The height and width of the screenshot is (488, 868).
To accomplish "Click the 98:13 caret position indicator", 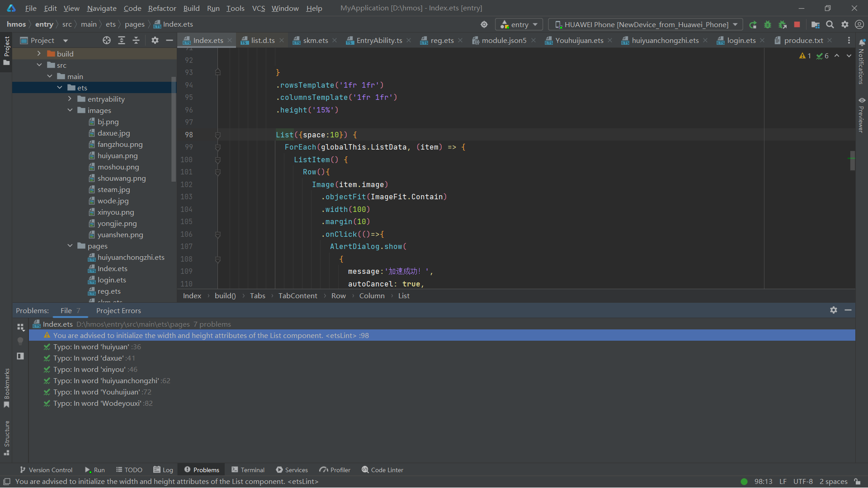I will pos(763,482).
